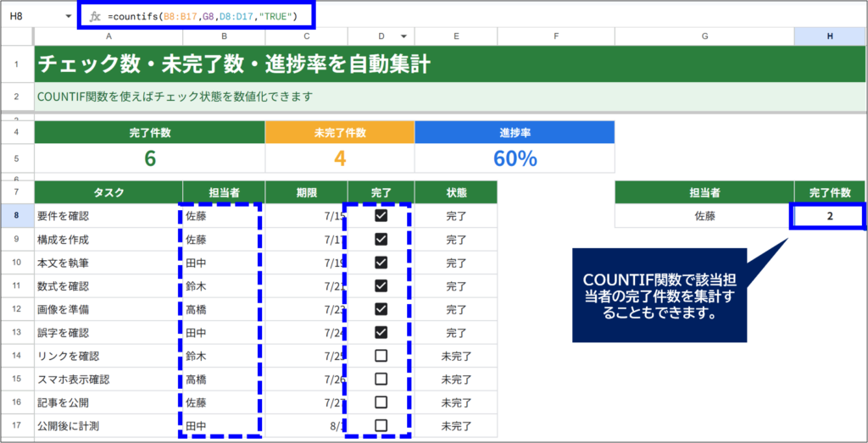
Task: Uncheck the 完了 checkbox for 画像を準備
Action: pyautogui.click(x=381, y=308)
